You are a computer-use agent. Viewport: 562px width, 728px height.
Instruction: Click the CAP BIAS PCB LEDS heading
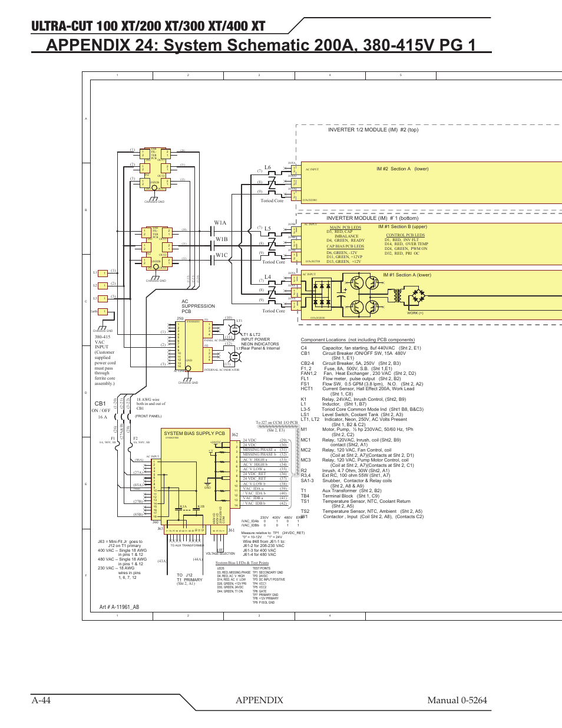(345, 246)
